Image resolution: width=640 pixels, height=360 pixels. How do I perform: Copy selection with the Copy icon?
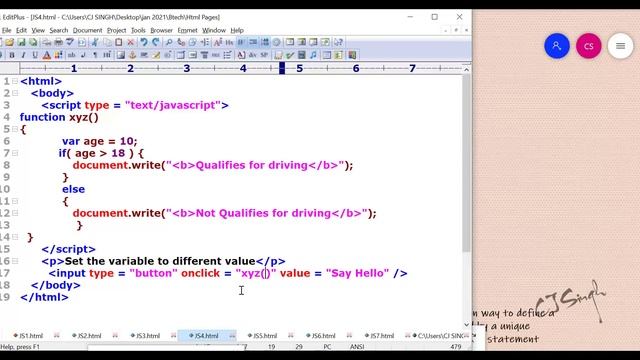tap(107, 42)
